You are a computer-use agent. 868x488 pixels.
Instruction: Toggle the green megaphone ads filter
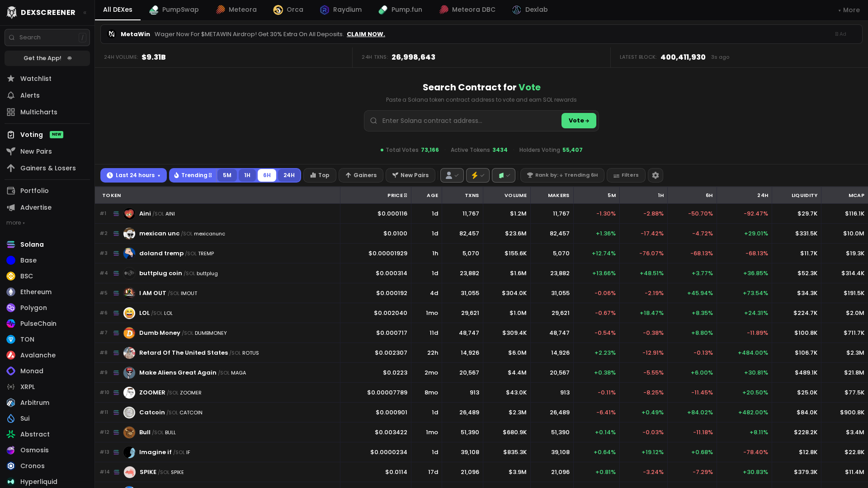pyautogui.click(x=504, y=175)
